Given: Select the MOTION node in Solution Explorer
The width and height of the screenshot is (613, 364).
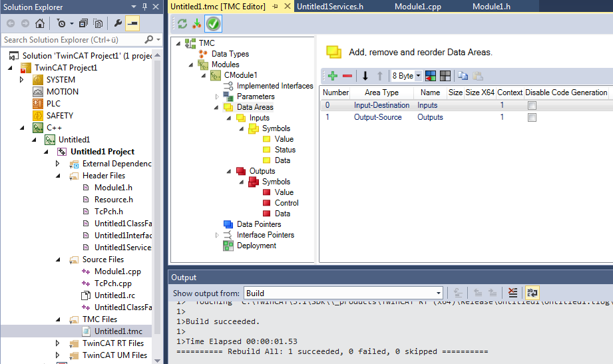Looking at the screenshot, I should point(62,91).
